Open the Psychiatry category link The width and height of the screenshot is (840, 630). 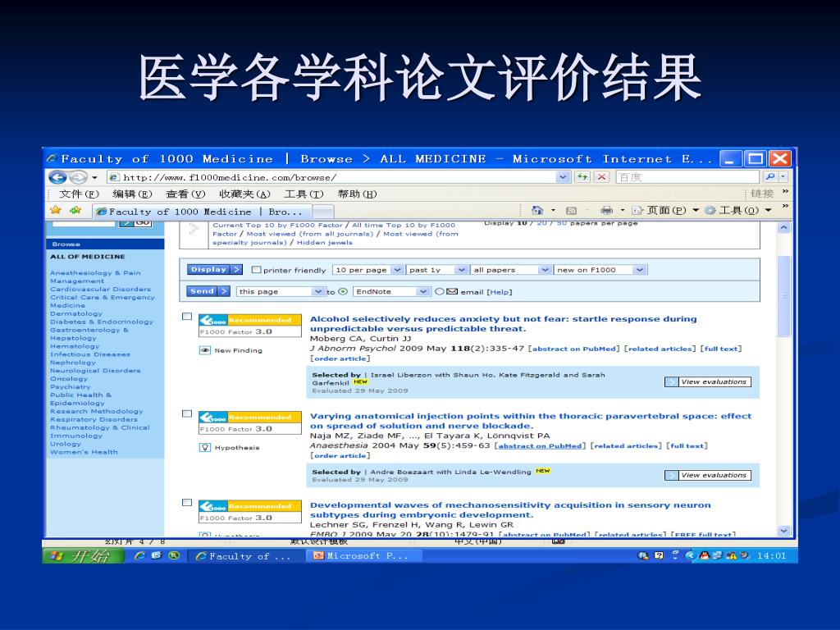(x=71, y=387)
